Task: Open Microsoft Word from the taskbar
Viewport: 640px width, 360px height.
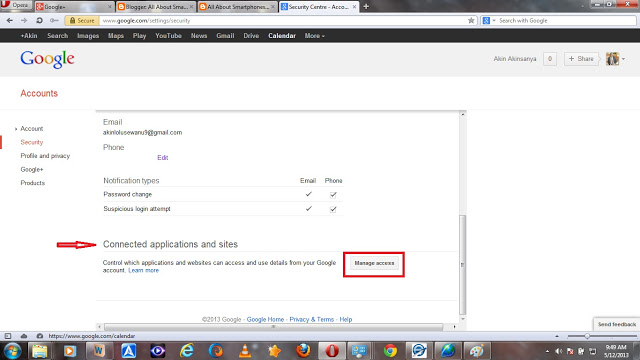Action: pyautogui.click(x=99, y=351)
